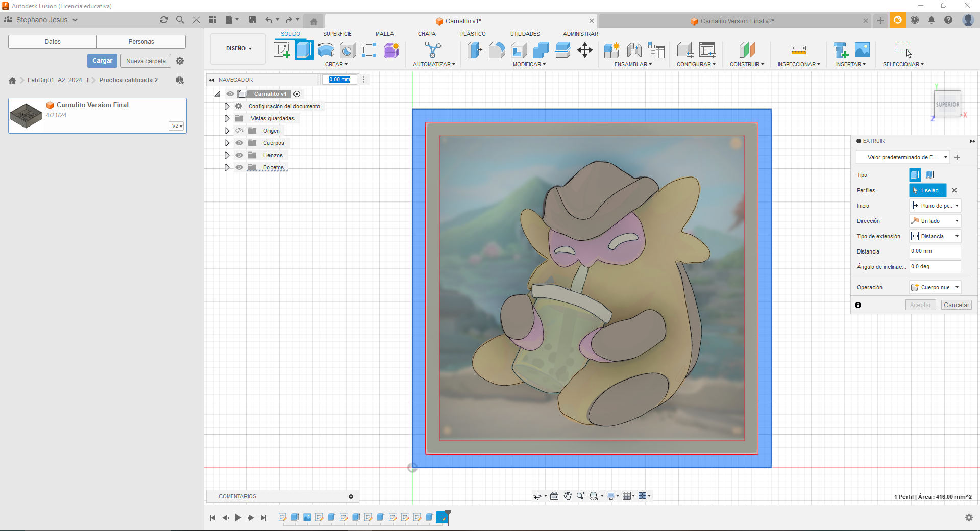Viewport: 980px width, 531px height.
Task: Click the Save icon
Action: point(252,20)
